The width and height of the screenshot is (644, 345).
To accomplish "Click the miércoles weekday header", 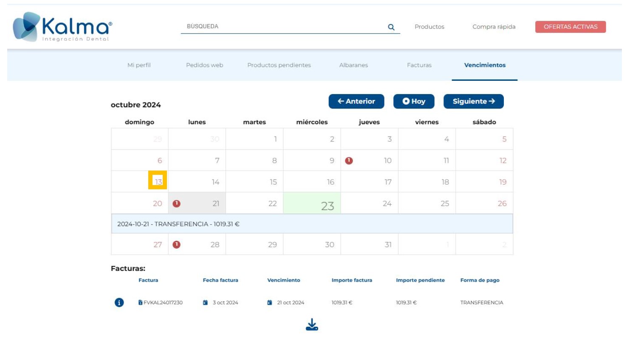I will tap(312, 122).
